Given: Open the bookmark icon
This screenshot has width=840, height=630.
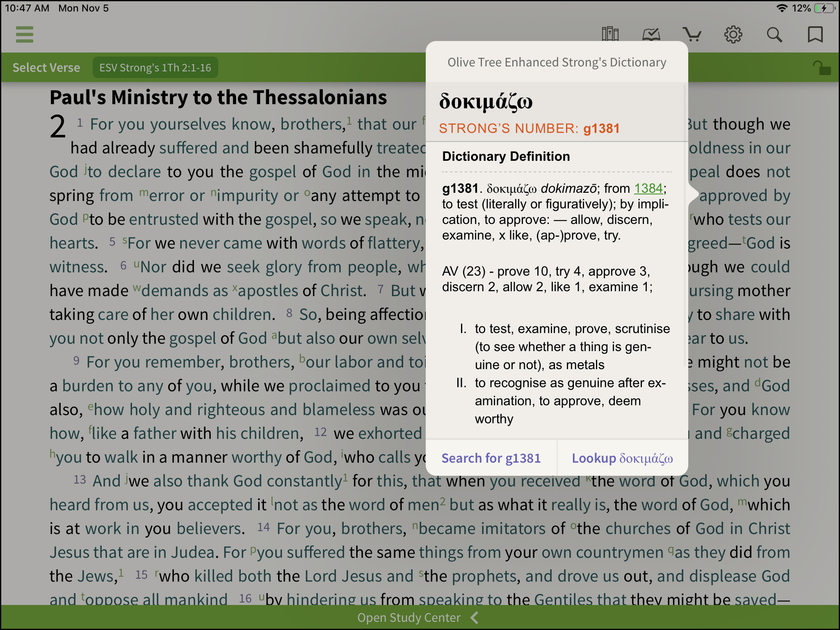Looking at the screenshot, I should [815, 34].
